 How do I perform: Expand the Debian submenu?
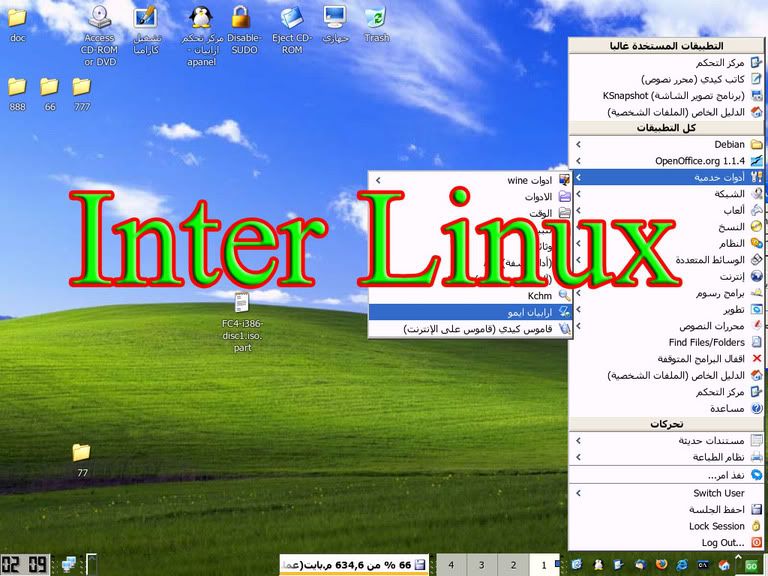pos(666,144)
